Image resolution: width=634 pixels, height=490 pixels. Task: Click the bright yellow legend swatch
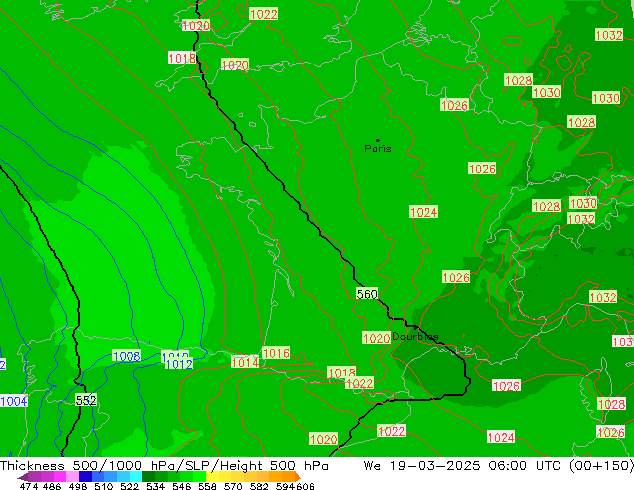click(x=212, y=476)
